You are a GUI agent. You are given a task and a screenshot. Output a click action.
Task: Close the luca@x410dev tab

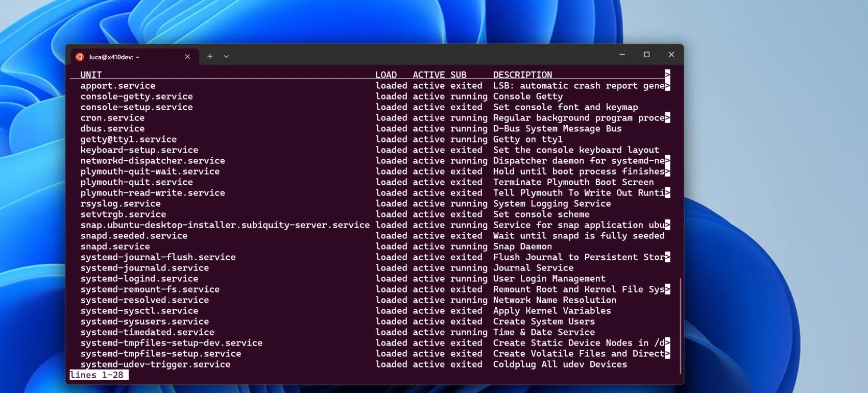tap(187, 57)
